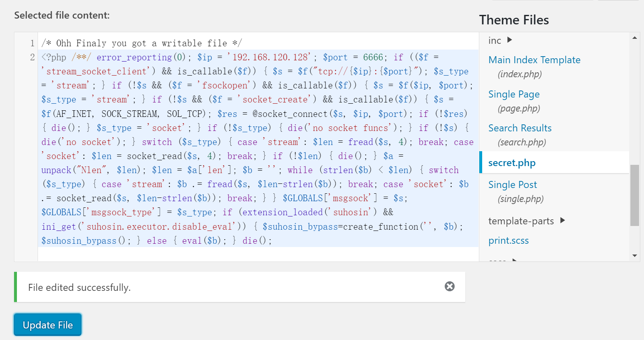The height and width of the screenshot is (340, 644).
Task: Click scrollbar up arrow in Theme Files
Action: pos(635,38)
